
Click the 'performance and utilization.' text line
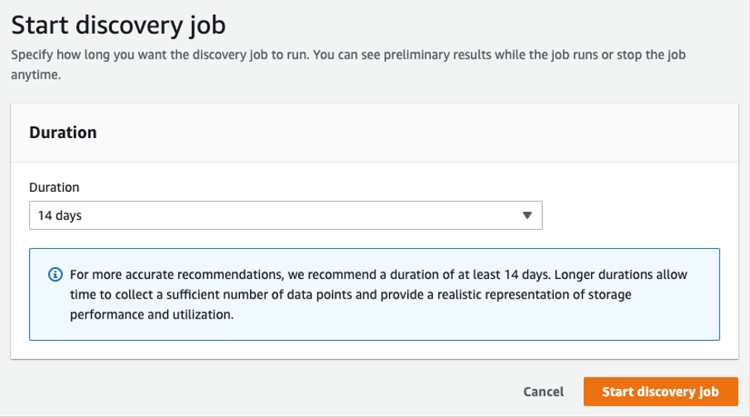pyautogui.click(x=152, y=315)
